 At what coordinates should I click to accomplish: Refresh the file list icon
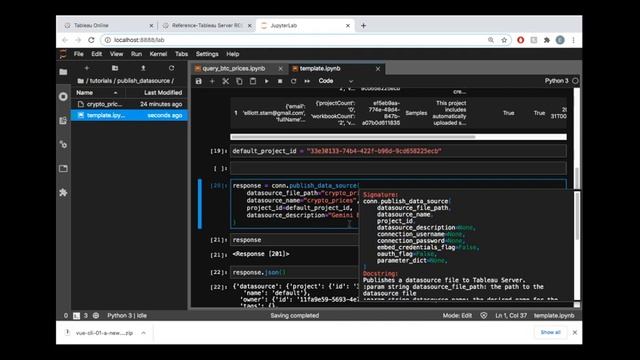pyautogui.click(x=171, y=68)
